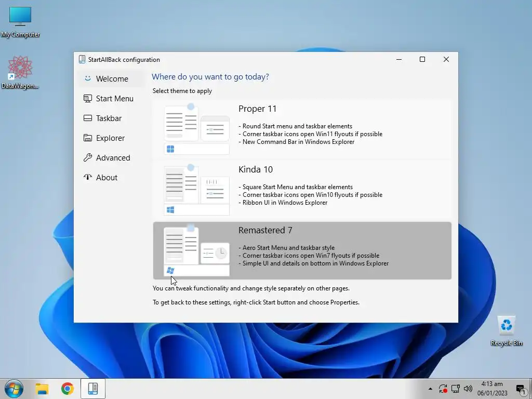532x399 pixels.
Task: Click the Welcome smiley icon
Action: pyautogui.click(x=87, y=78)
